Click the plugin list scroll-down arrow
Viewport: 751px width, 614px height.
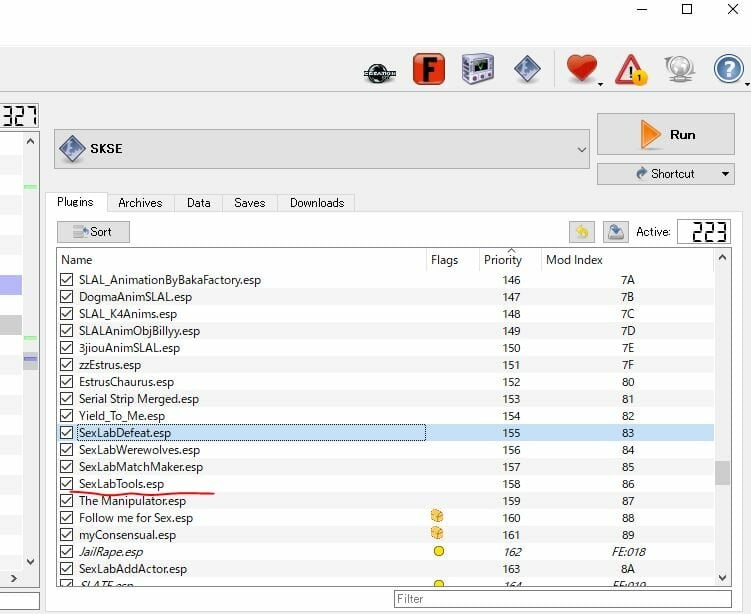tap(722, 578)
